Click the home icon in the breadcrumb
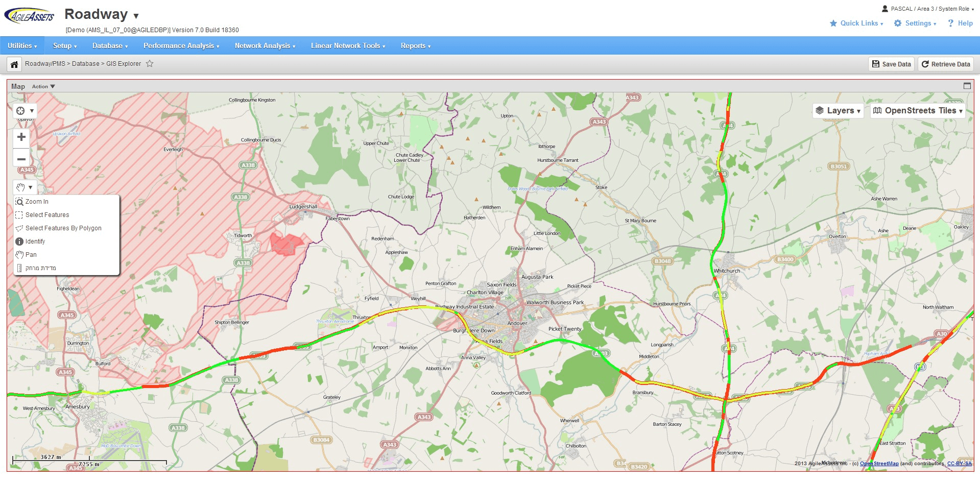The image size is (980, 482). (x=14, y=64)
